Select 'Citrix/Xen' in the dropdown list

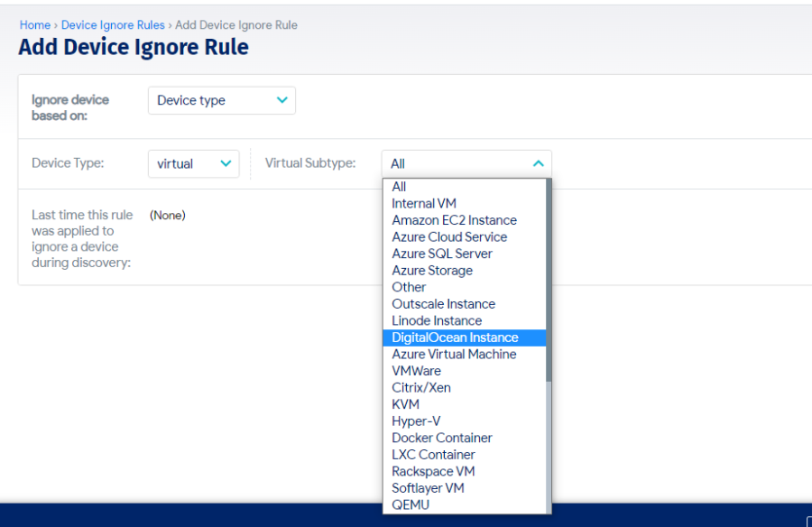click(x=424, y=387)
